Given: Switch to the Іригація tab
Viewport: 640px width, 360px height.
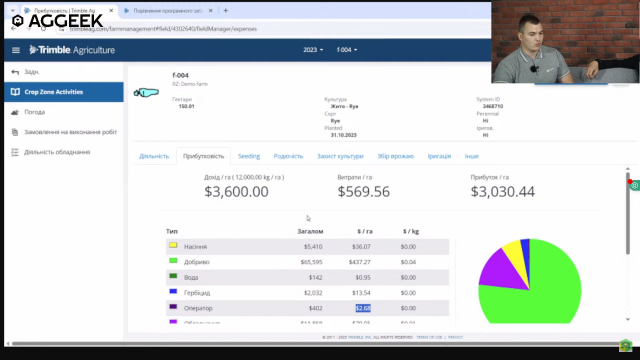Looking at the screenshot, I should (x=439, y=156).
